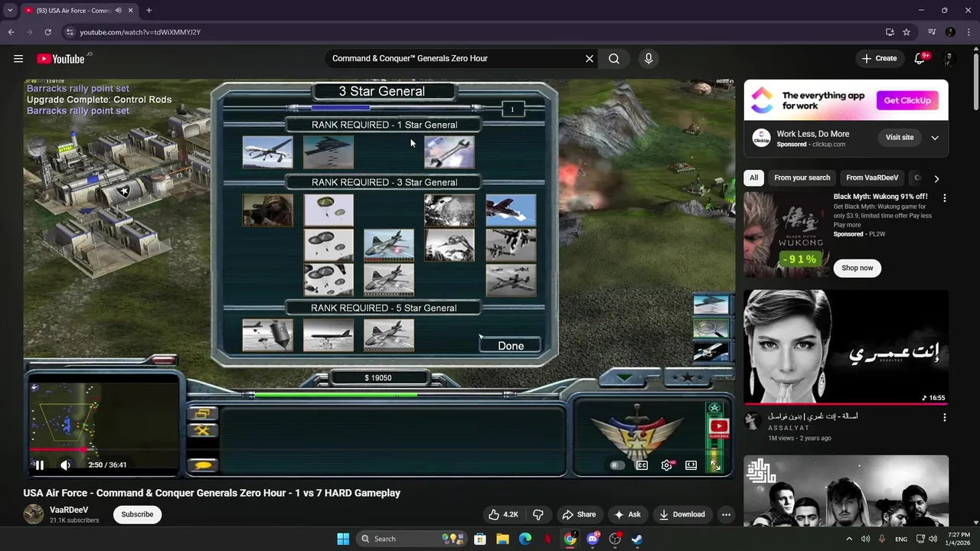Select the stealth bomber carpet bomb icon
This screenshot has width=980, height=551.
pyautogui.click(x=328, y=152)
